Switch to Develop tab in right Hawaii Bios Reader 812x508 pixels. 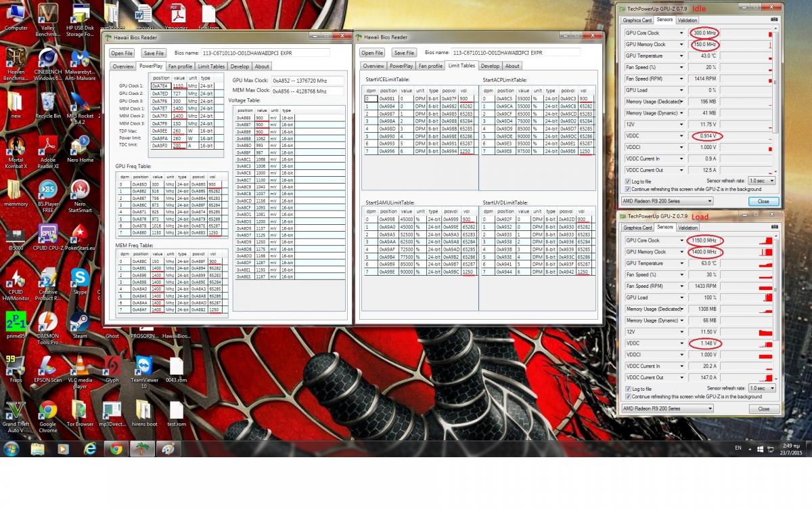coord(490,66)
